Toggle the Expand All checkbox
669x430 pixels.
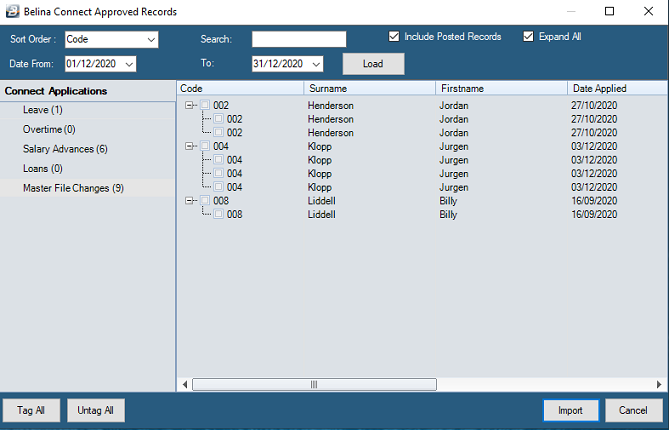click(x=528, y=37)
